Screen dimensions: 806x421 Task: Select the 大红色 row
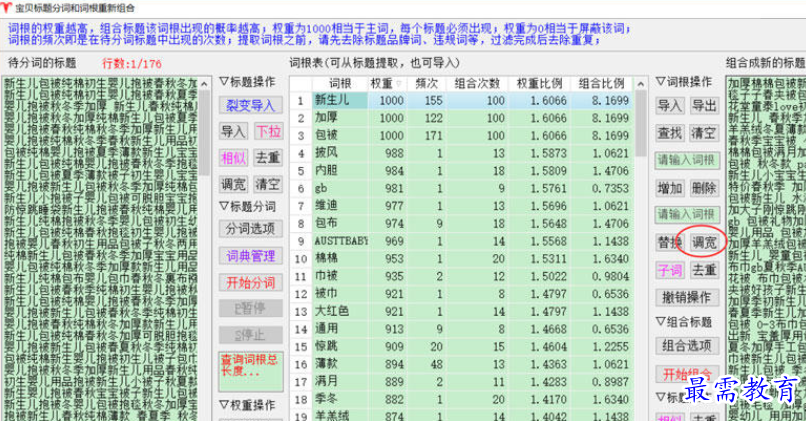pyautogui.click(x=462, y=312)
